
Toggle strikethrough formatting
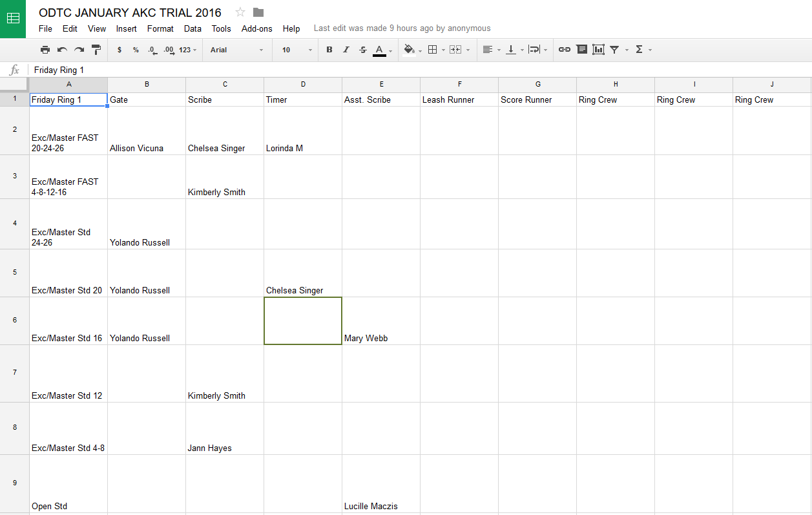click(362, 50)
